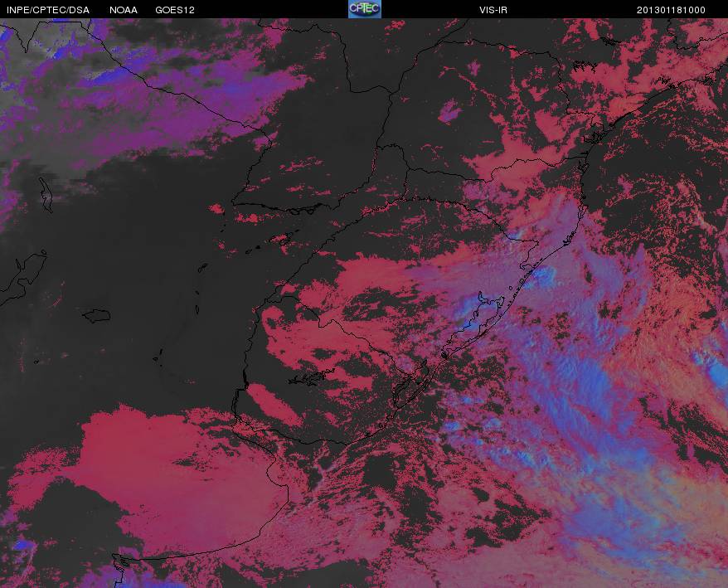Click the VIS-IR channel label
This screenshot has width=728, height=588.
493,10
